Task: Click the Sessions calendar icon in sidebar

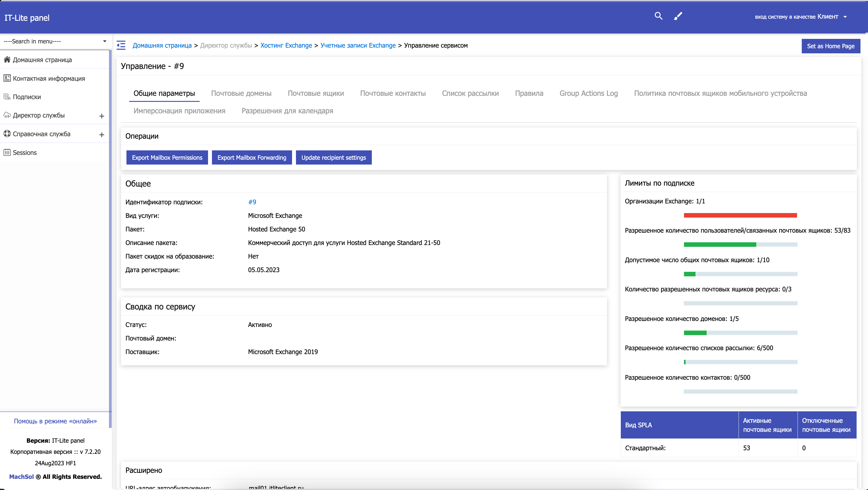Action: point(7,152)
